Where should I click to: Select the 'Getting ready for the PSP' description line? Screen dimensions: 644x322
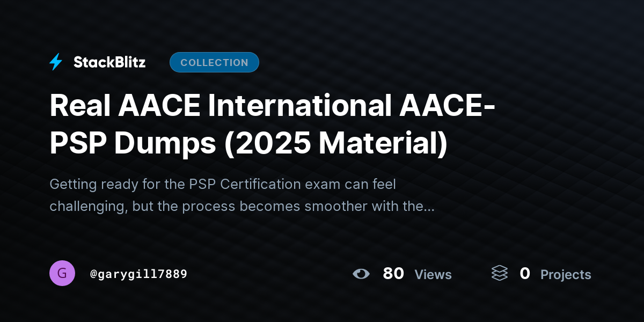223,185
